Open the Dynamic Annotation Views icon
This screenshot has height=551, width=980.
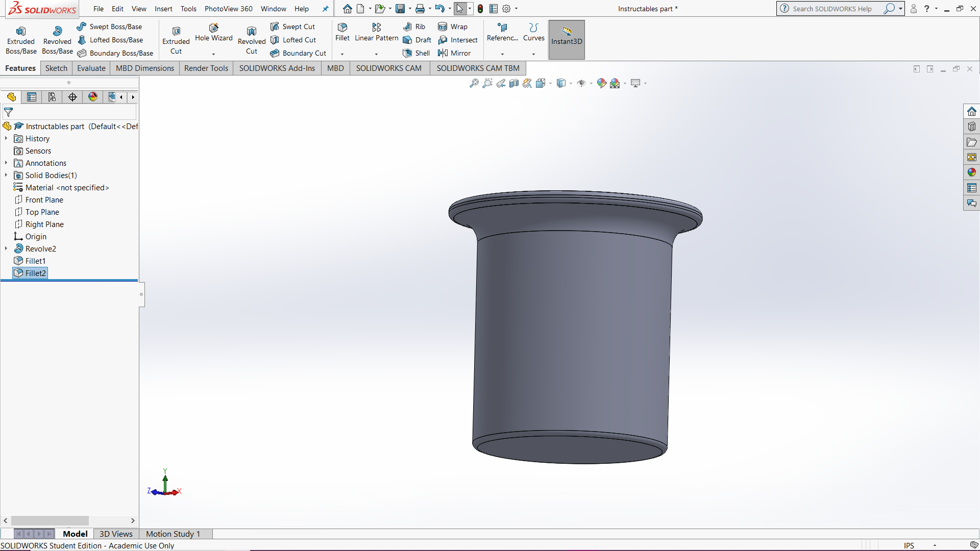click(x=527, y=83)
